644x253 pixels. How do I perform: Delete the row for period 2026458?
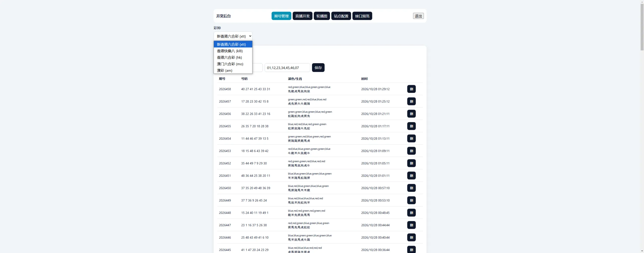411,89
